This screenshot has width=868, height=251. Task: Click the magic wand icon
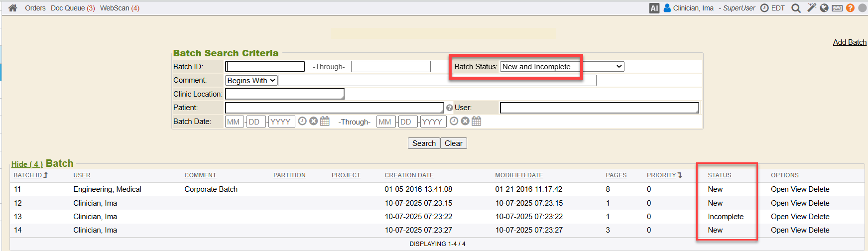(x=811, y=8)
